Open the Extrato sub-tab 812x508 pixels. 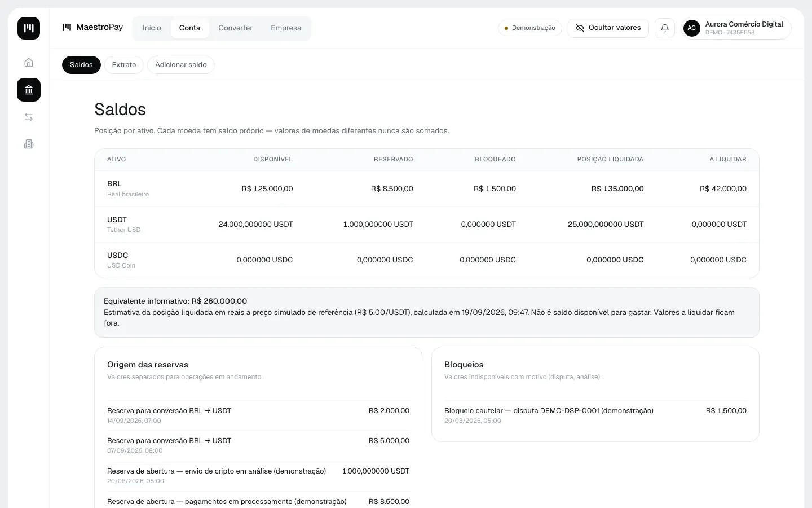point(124,65)
